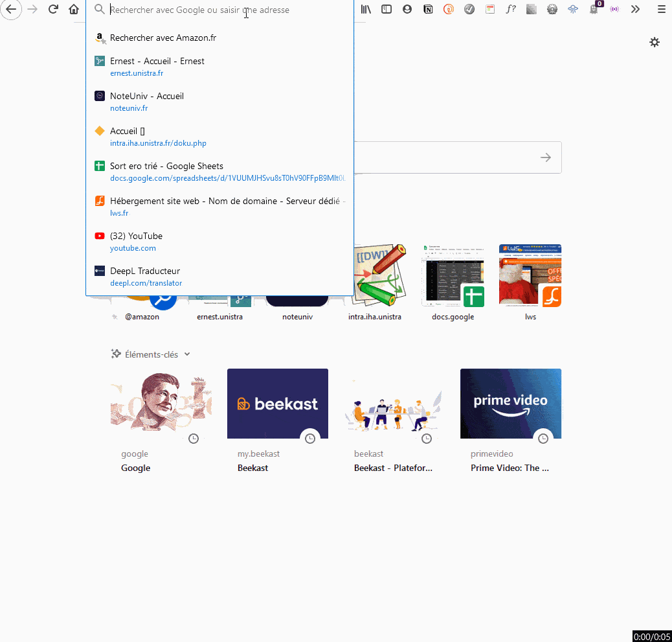Screen dimensions: 672x642
Task: Open the Firefox hamburger application menu
Action: coord(660,9)
